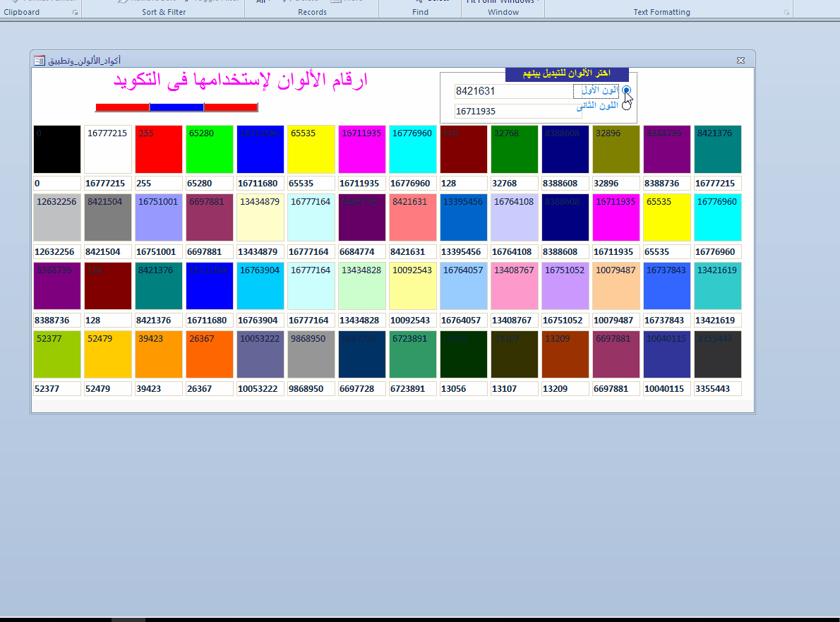The width and height of the screenshot is (840, 622).
Task: Click the text box showing 32896
Action: click(616, 184)
